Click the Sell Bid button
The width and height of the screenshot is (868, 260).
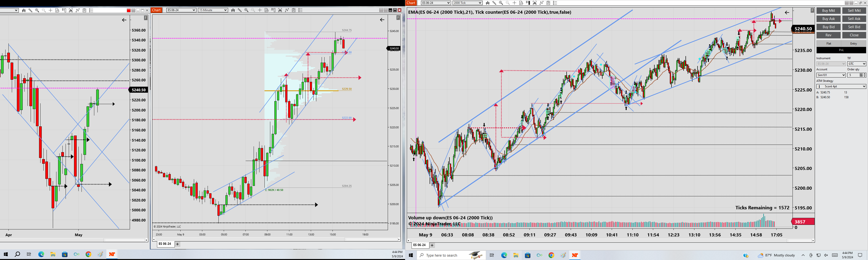pos(854,27)
